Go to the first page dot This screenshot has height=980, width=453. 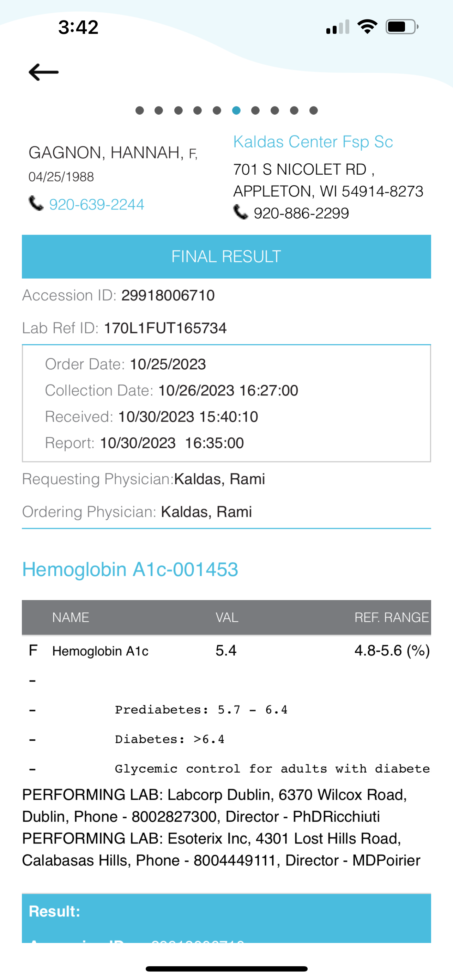(140, 110)
